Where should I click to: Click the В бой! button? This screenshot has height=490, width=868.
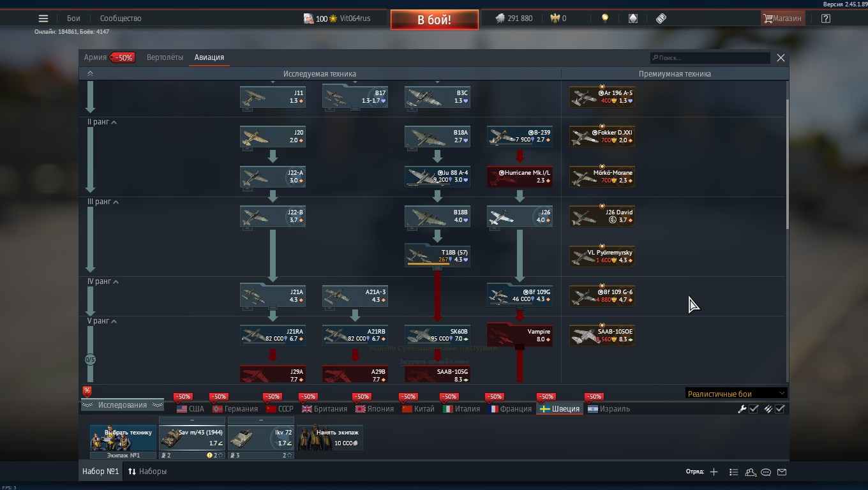click(435, 20)
